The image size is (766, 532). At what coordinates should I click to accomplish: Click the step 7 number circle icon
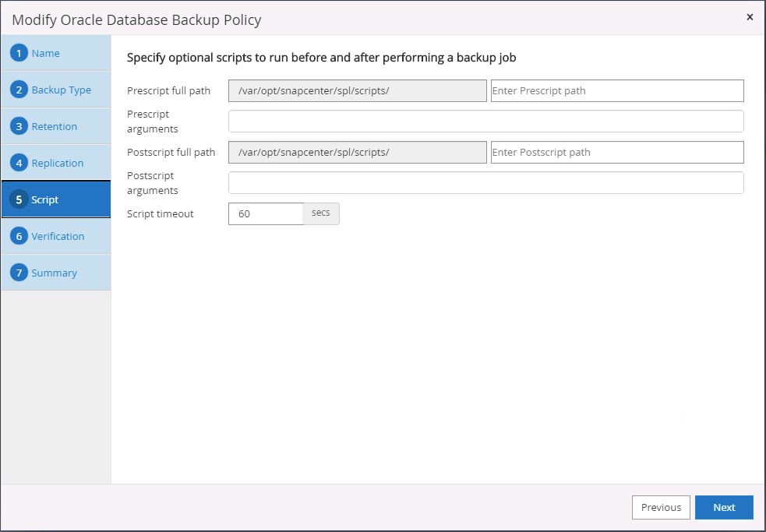click(19, 273)
